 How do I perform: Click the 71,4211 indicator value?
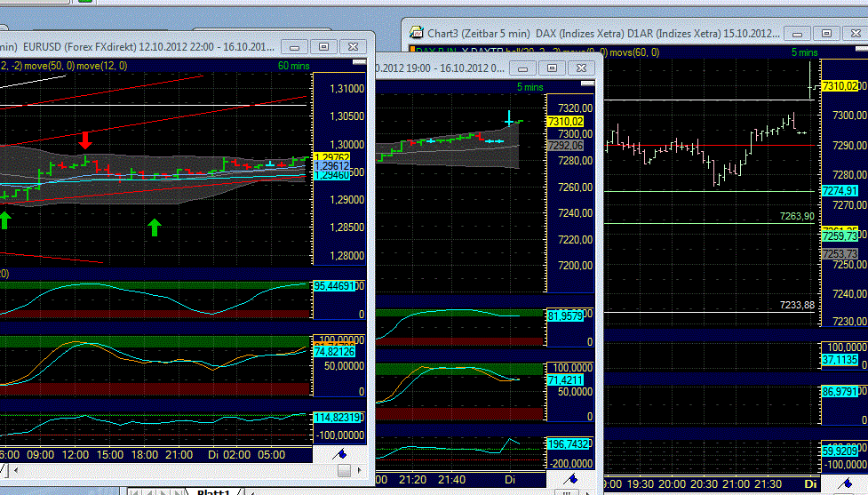tap(565, 380)
